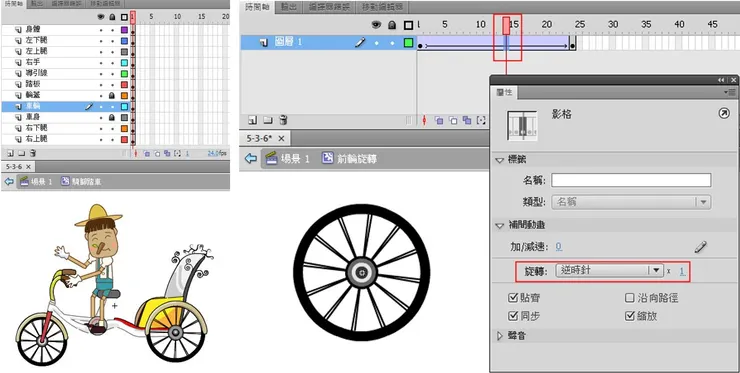
Task: Select 編譯器錯誤 tab in right window
Action: [329, 7]
